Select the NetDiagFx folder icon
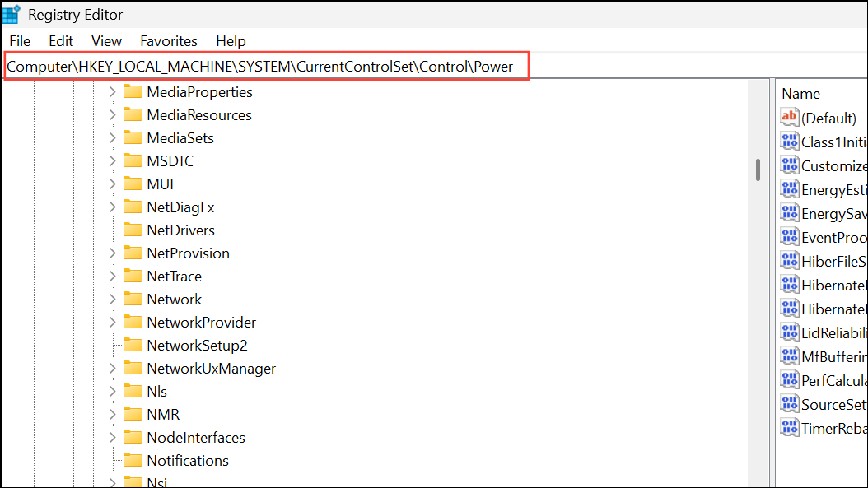 [133, 207]
